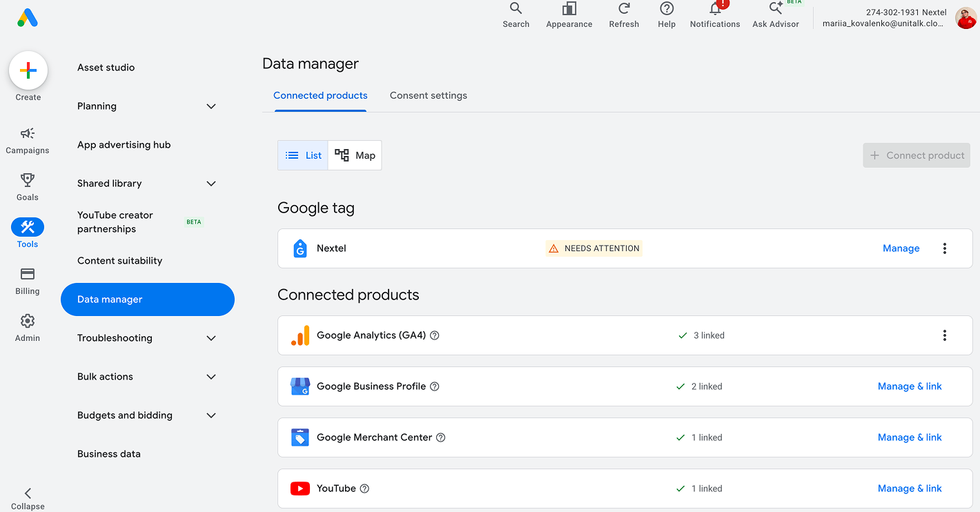980x512 pixels.
Task: Switch to the Consent settings tab
Action: pyautogui.click(x=429, y=96)
